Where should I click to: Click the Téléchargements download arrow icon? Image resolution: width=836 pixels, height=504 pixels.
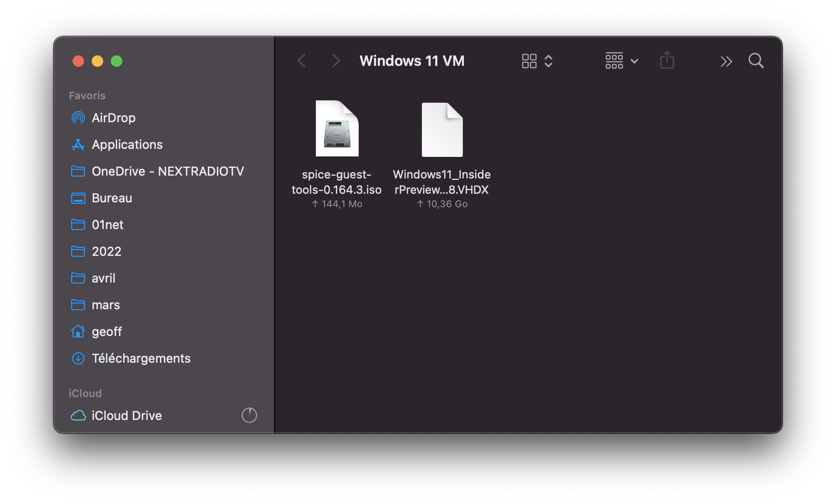pyautogui.click(x=78, y=358)
